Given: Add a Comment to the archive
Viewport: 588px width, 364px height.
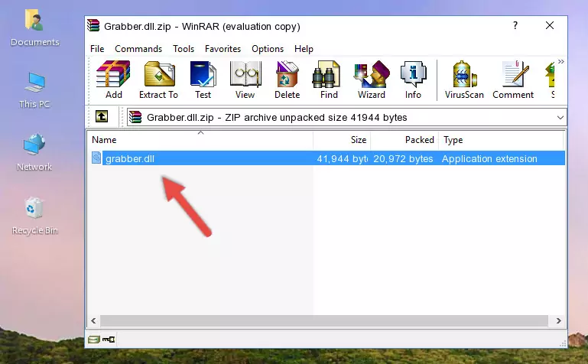Looking at the screenshot, I should [513, 80].
